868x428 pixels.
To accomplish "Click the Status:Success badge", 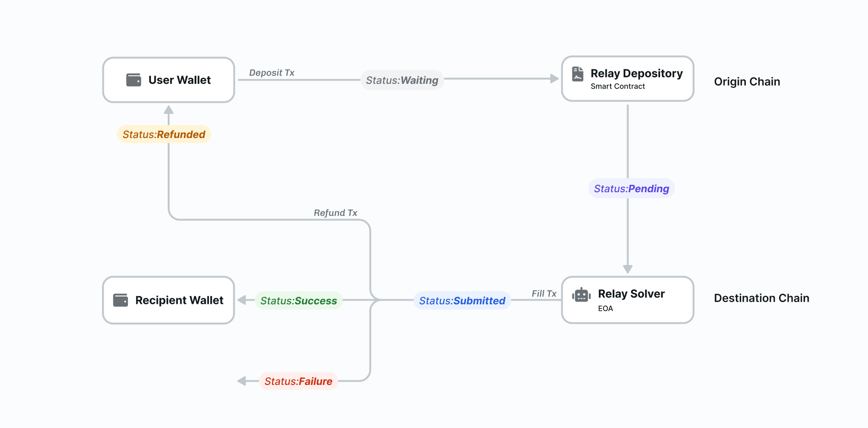I will 298,300.
